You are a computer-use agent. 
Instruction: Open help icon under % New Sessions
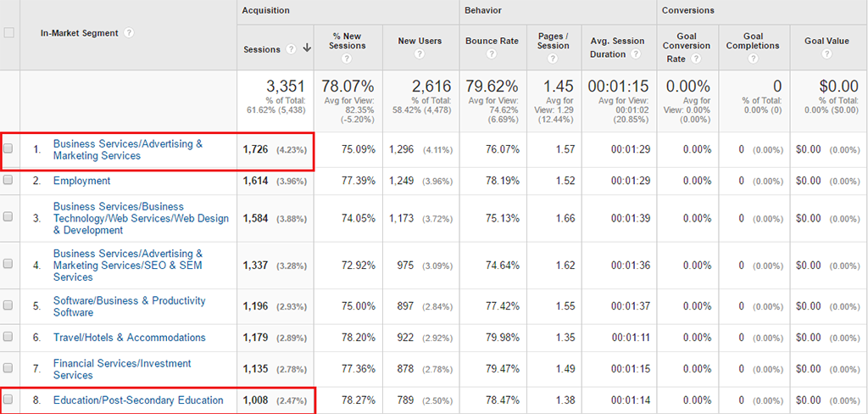(x=348, y=58)
